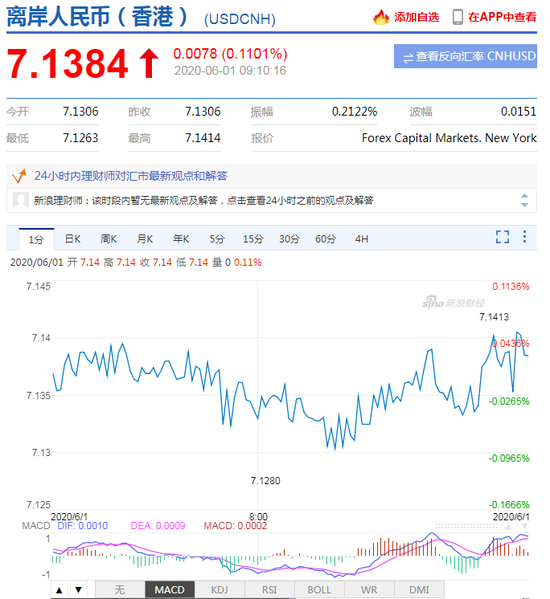Open 24小时内理财师对汇市最新观点和解答 link
The width and height of the screenshot is (550, 599).
[131, 176]
